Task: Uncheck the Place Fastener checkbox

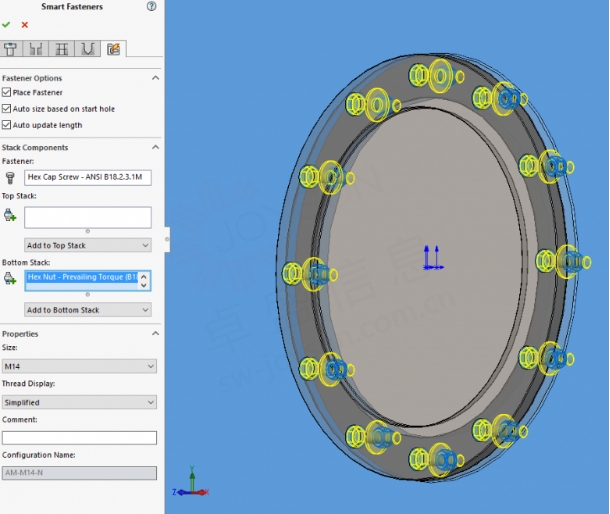Action: point(6,92)
